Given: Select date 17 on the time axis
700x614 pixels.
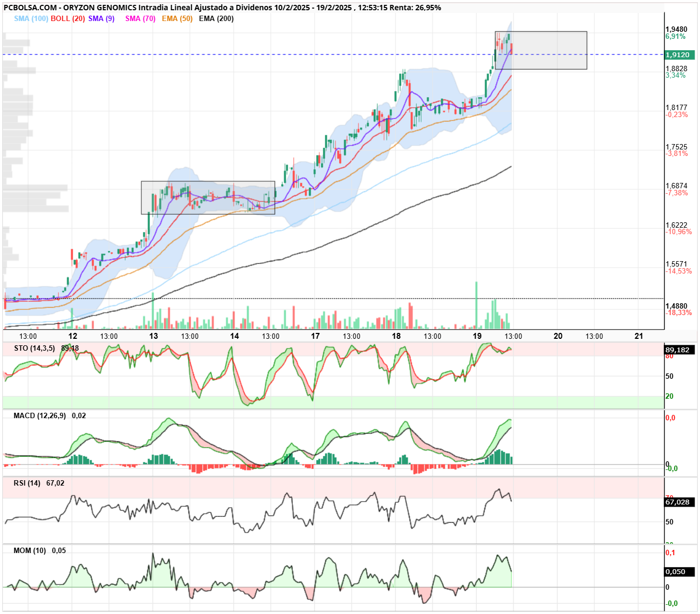Looking at the screenshot, I should tap(315, 336).
